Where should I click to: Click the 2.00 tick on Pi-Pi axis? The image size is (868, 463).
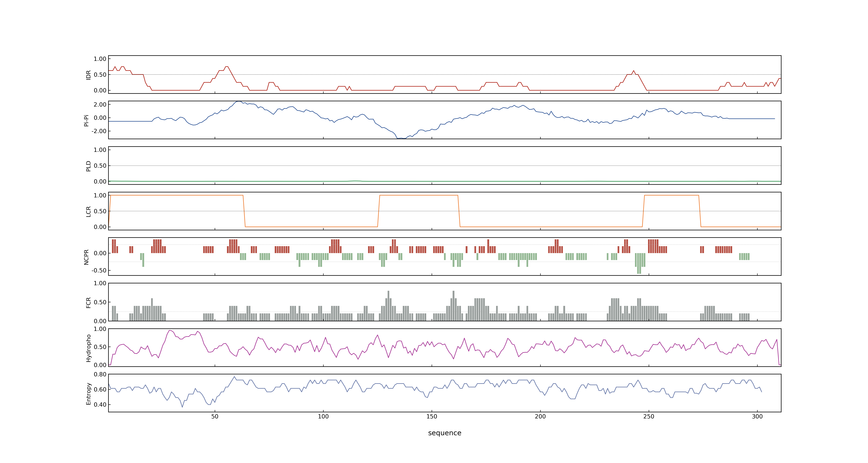tap(100, 104)
